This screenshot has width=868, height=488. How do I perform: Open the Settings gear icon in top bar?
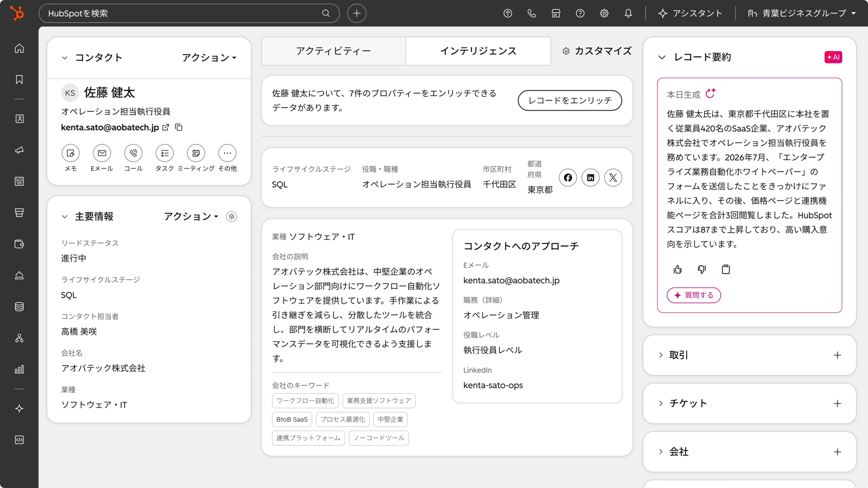(604, 13)
